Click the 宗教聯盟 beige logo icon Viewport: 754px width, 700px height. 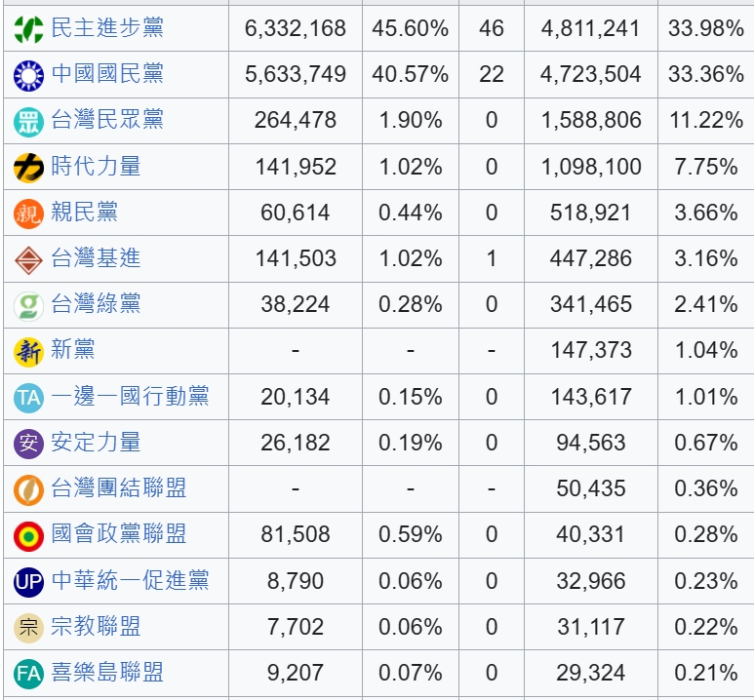29,628
